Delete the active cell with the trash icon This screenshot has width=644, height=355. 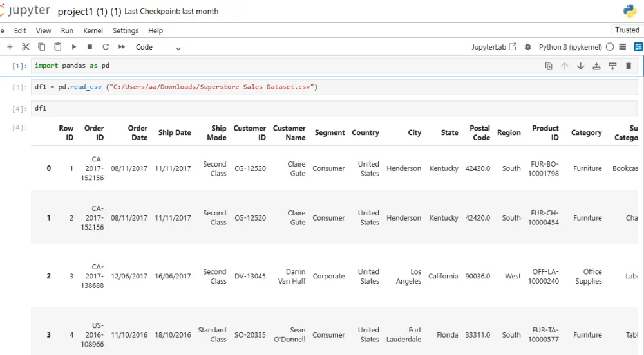(629, 66)
